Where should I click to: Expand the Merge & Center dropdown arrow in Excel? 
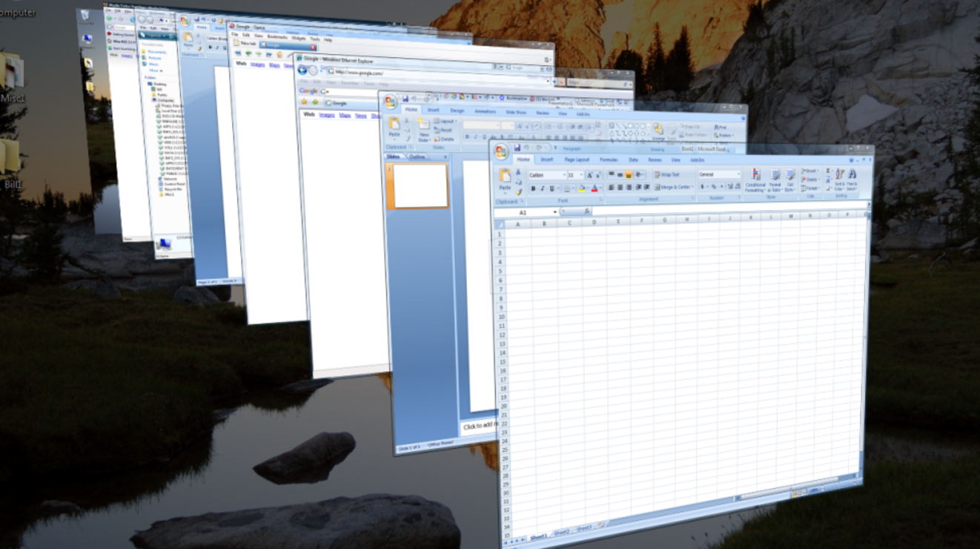click(692, 187)
